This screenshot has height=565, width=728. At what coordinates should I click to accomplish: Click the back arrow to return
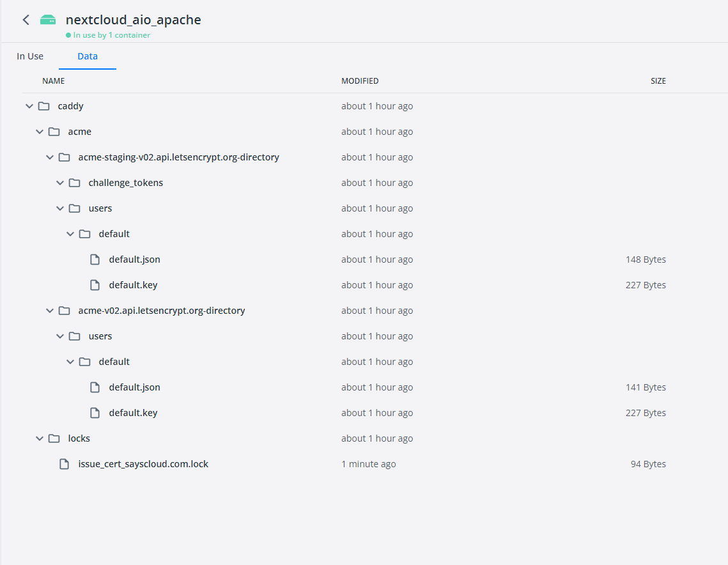26,20
